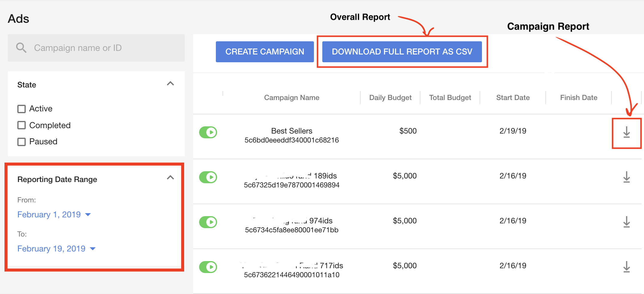
Task: Download full report as CSV
Action: coord(402,52)
